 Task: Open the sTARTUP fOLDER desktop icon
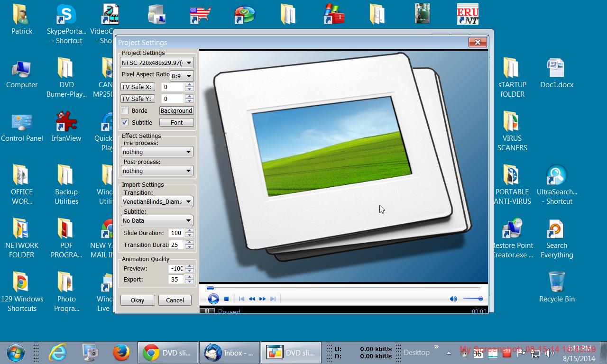(512, 78)
